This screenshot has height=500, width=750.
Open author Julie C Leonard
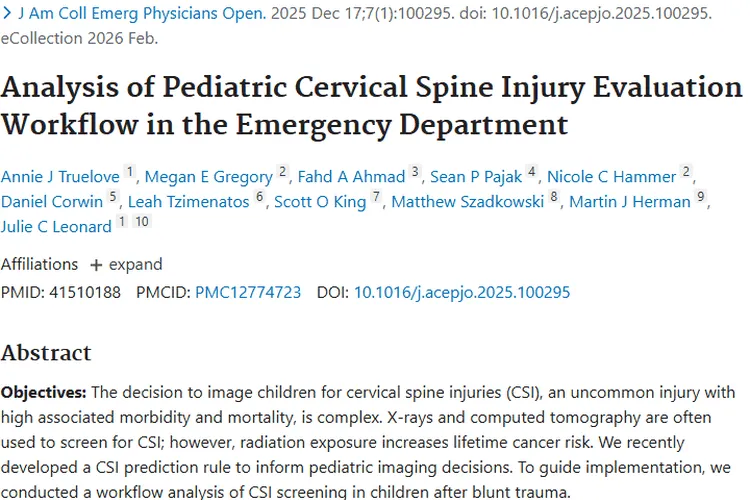click(x=56, y=227)
